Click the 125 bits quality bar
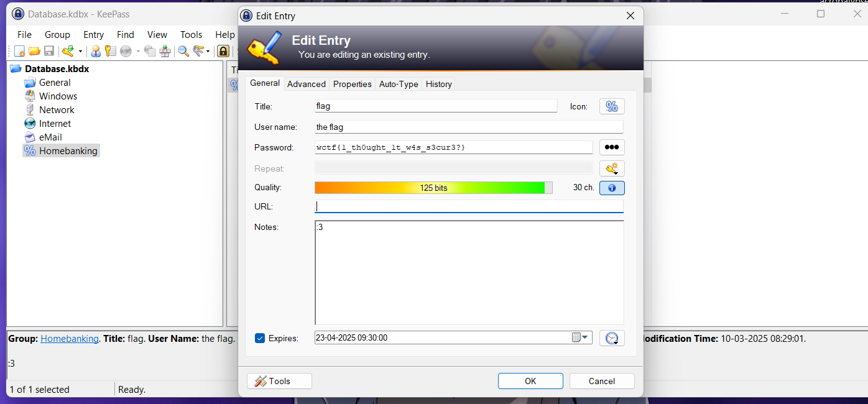 [433, 188]
